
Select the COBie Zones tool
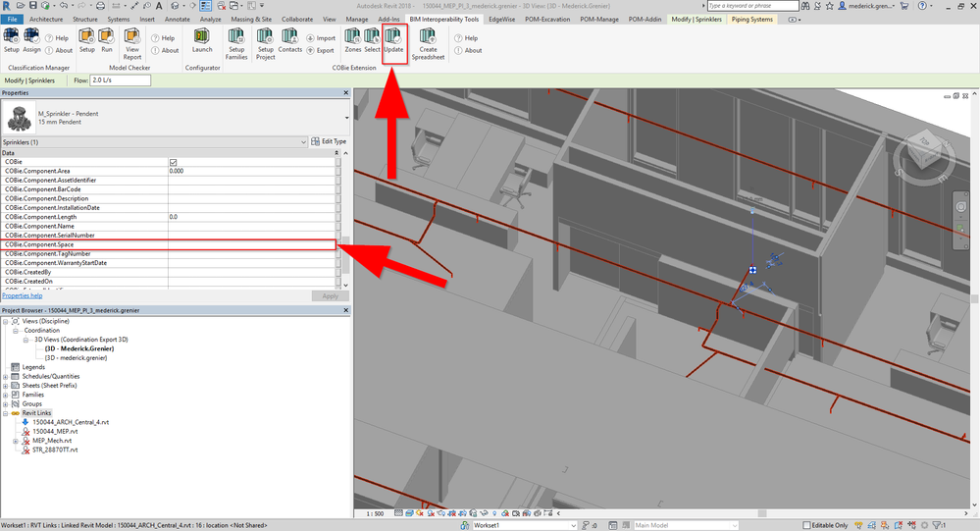click(x=352, y=40)
